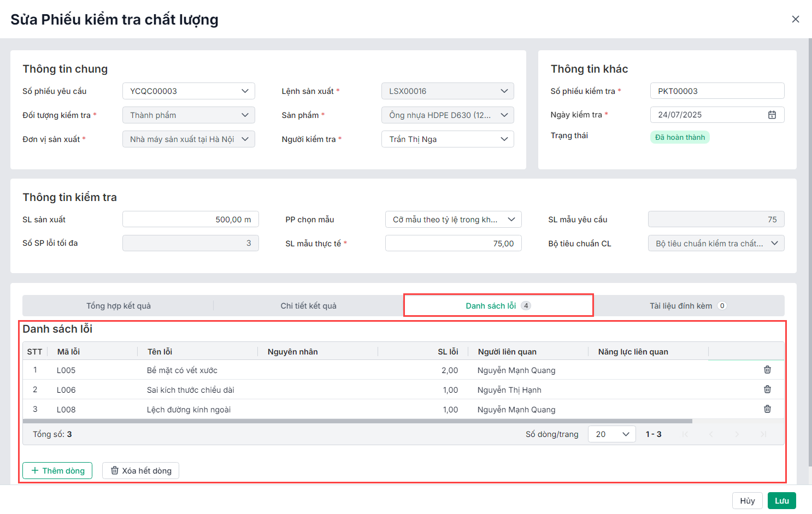This screenshot has width=812, height=514.
Task: Save the form with Lưu
Action: click(781, 501)
